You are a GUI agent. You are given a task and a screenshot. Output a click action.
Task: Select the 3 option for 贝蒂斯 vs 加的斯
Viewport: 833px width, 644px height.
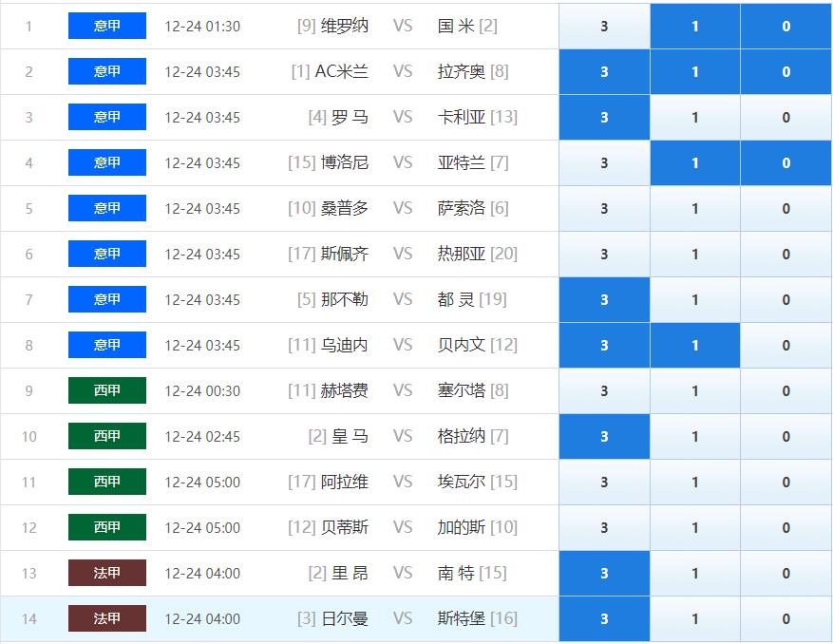(x=604, y=528)
